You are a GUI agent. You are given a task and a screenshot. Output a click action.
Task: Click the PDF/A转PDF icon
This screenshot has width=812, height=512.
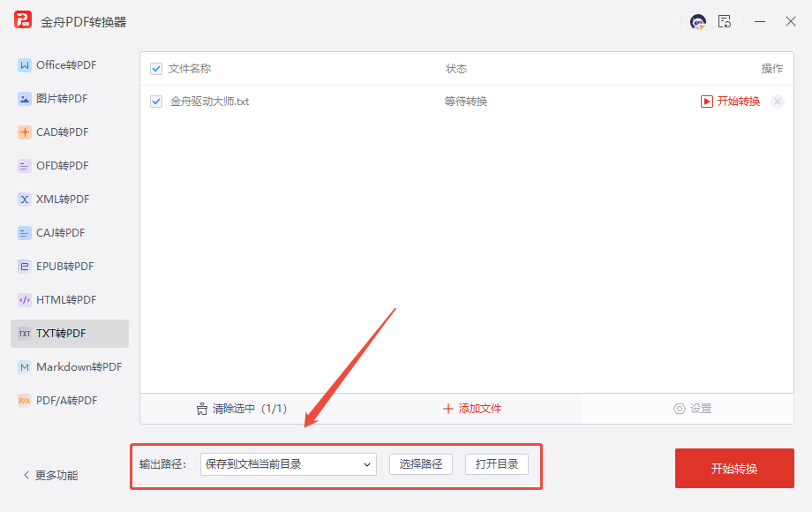click(25, 401)
